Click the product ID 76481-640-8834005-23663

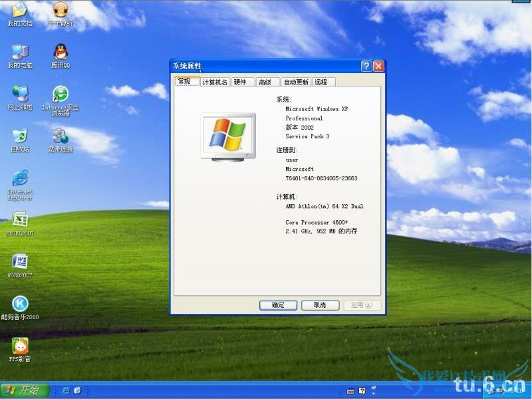pos(321,178)
